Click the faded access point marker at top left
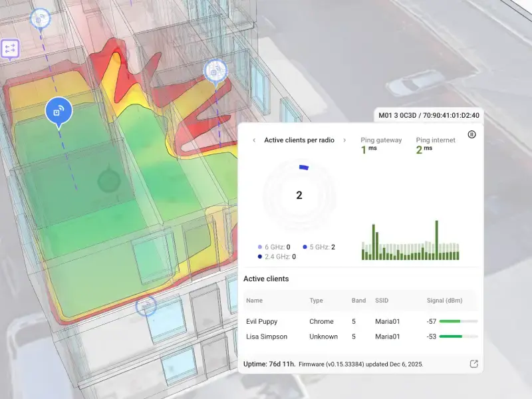The height and width of the screenshot is (399, 532). 41,19
